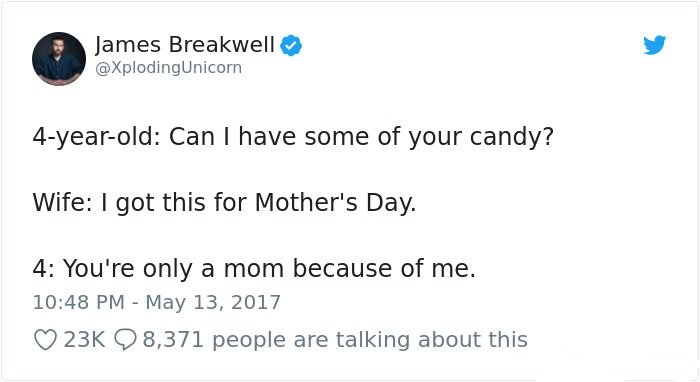Viewport: 700px width, 382px height.
Task: Click the word 'candy?' in the tweet
Action: click(512, 137)
